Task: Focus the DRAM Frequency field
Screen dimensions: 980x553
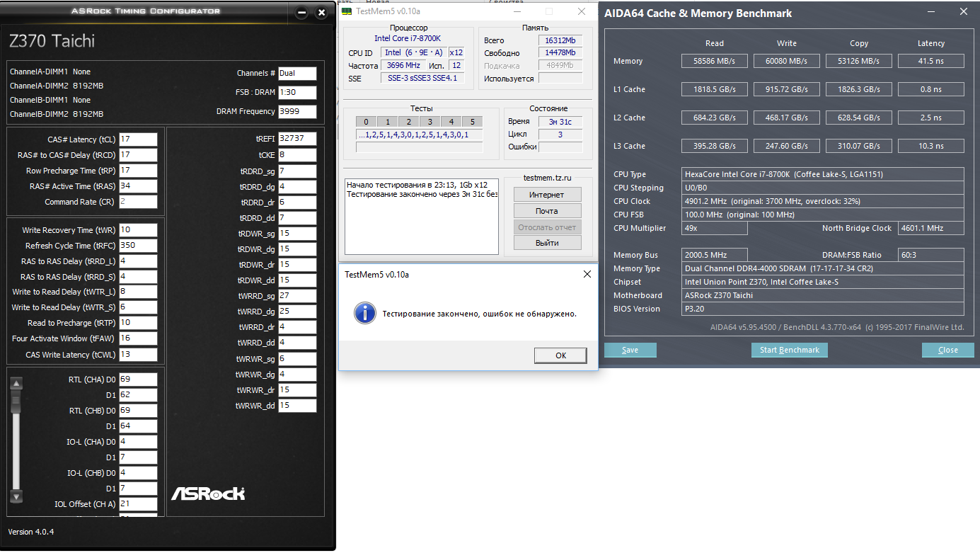Action: tap(297, 112)
